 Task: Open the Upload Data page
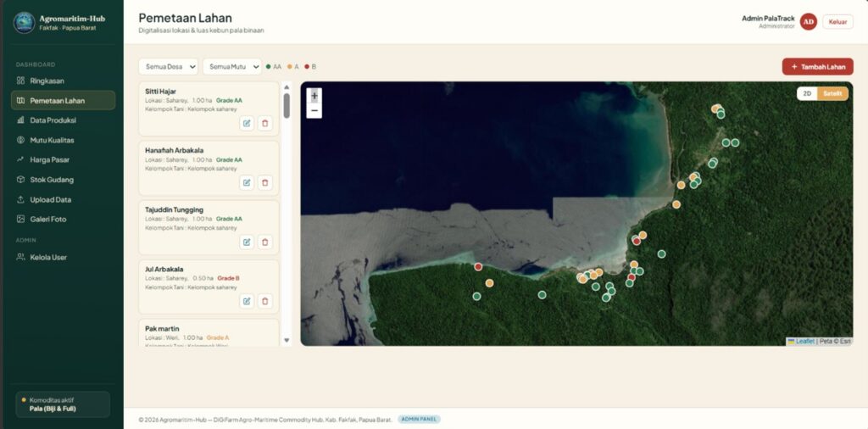(63, 200)
